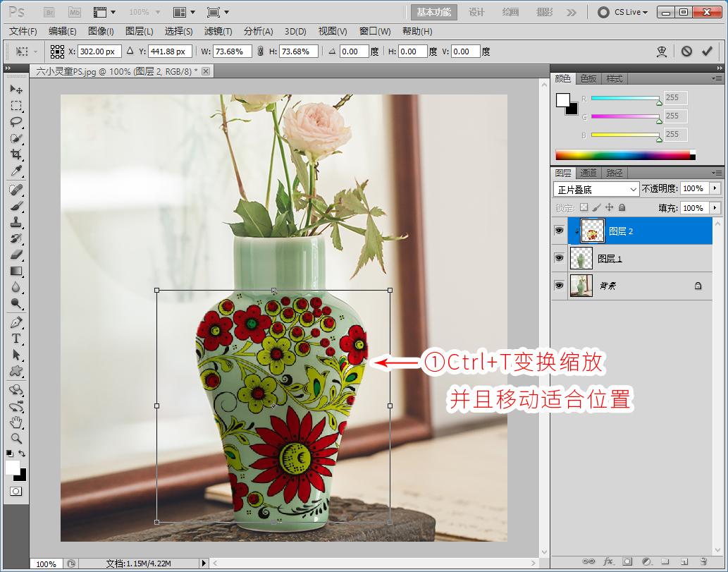Select the 设计 workspace button
Viewport: 728px width, 572px height.
coord(476,12)
